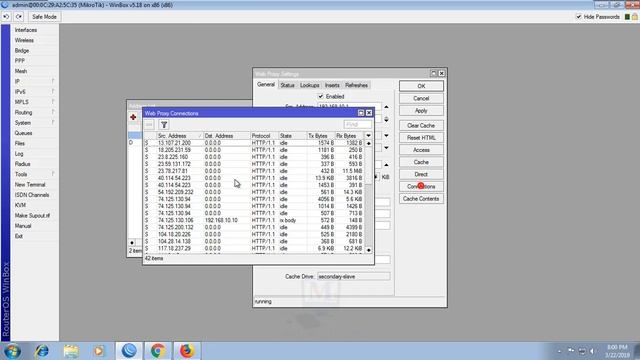
Task: Switch to the Lookups tab
Action: pos(309,85)
